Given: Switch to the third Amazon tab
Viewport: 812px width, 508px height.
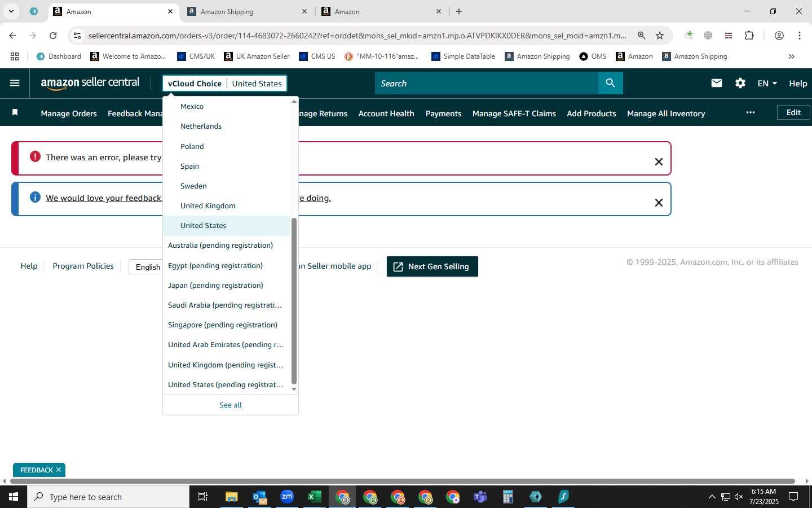Looking at the screenshot, I should coord(382,11).
